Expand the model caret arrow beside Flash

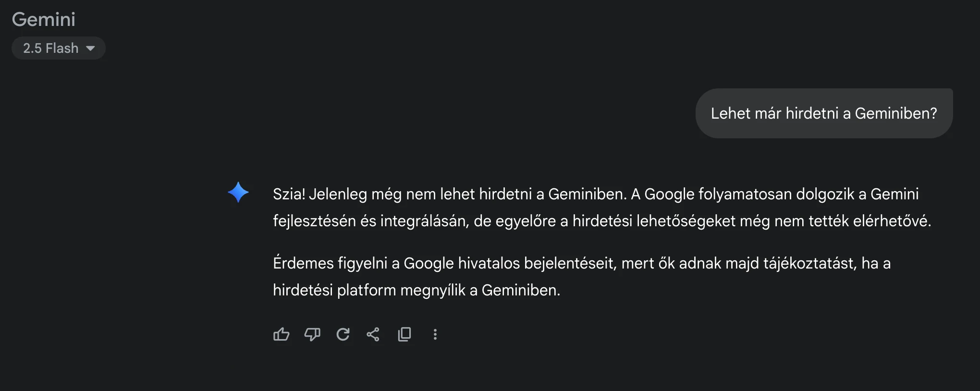(x=90, y=48)
